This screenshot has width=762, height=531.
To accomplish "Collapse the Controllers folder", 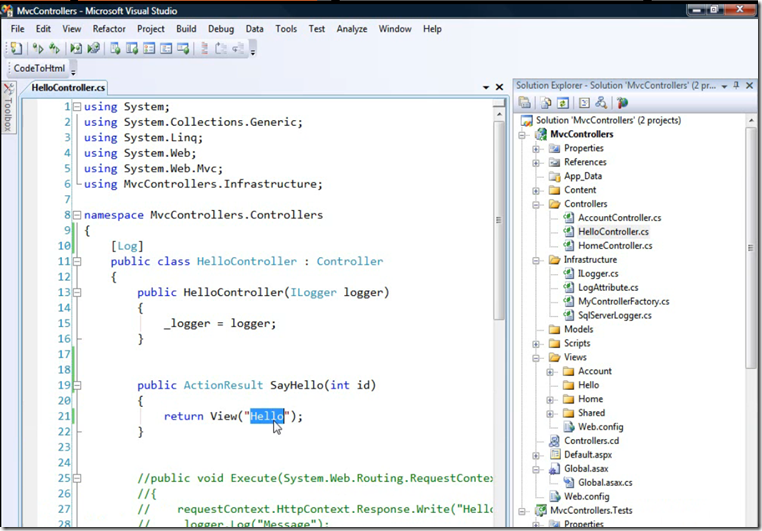I will tap(536, 205).
